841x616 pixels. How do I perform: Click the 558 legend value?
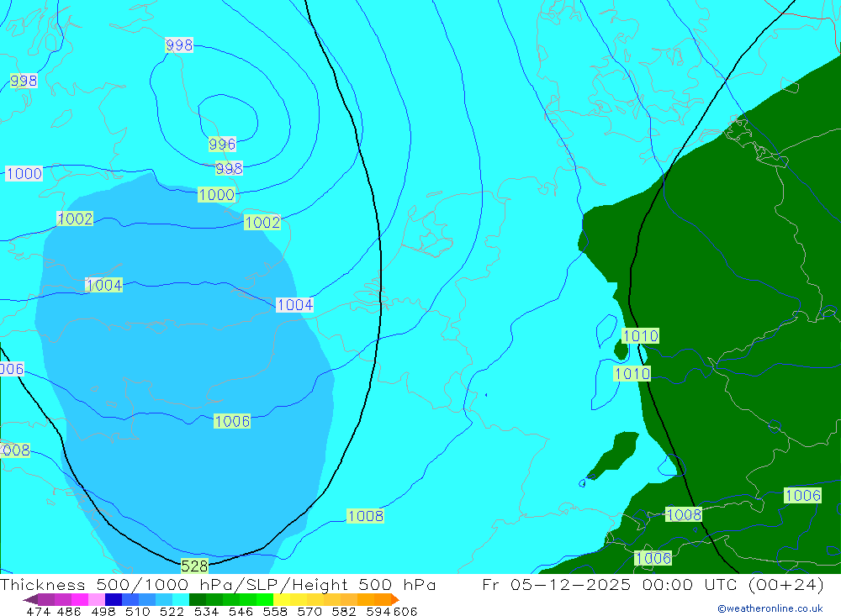point(275,611)
